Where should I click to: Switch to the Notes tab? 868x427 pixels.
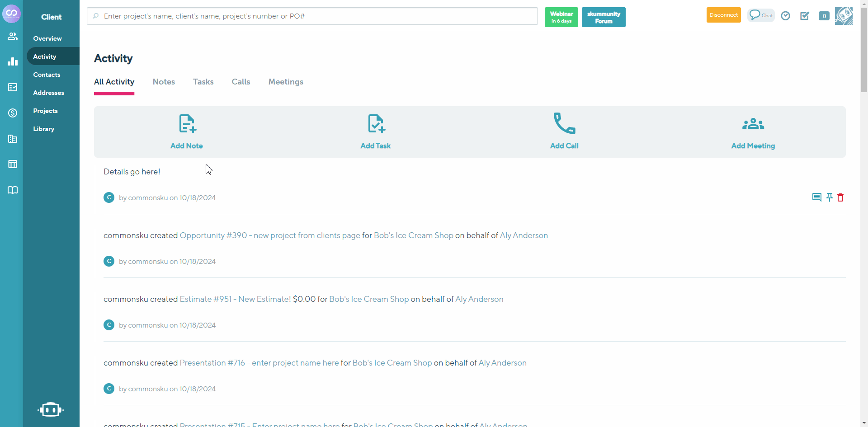coord(164,82)
